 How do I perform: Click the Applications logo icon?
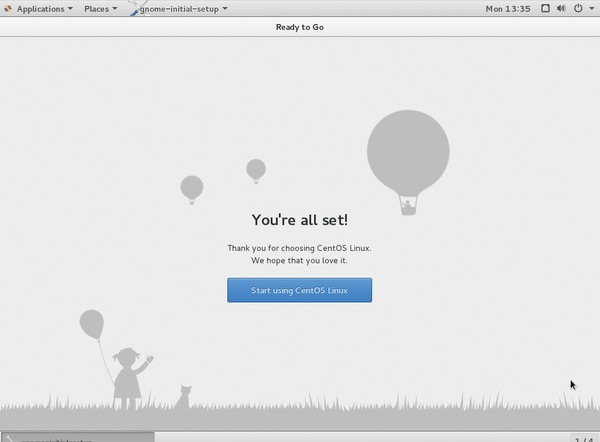8,8
